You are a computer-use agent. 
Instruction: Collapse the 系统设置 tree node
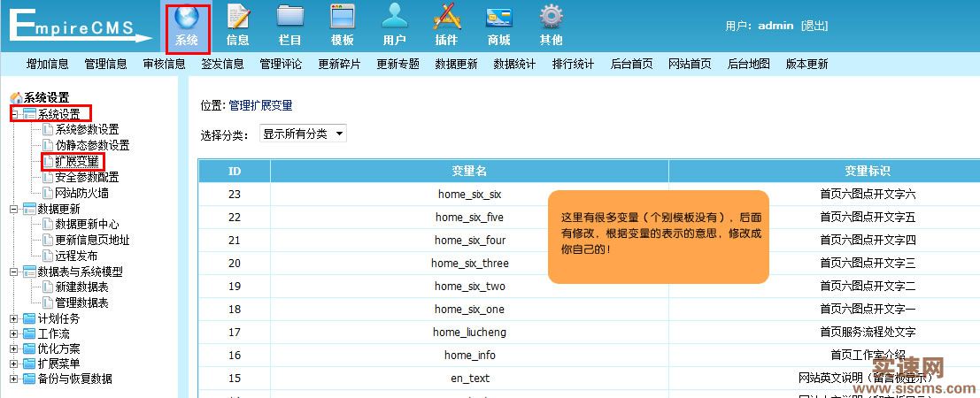click(x=14, y=114)
